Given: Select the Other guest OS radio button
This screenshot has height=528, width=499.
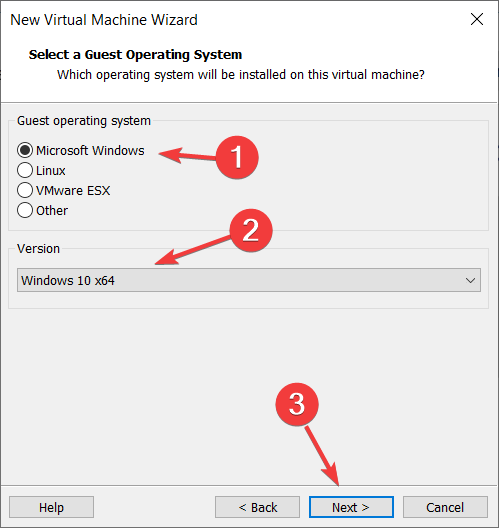Looking at the screenshot, I should click(x=25, y=210).
